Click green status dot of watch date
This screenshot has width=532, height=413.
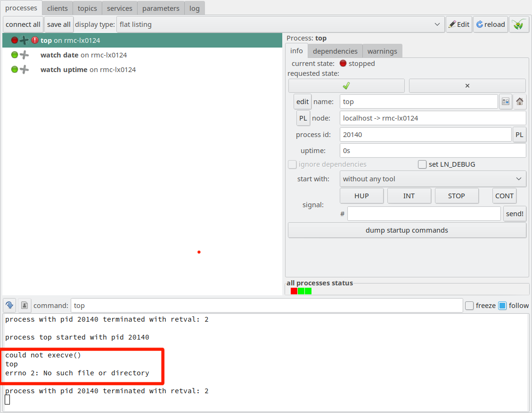pyautogui.click(x=14, y=55)
